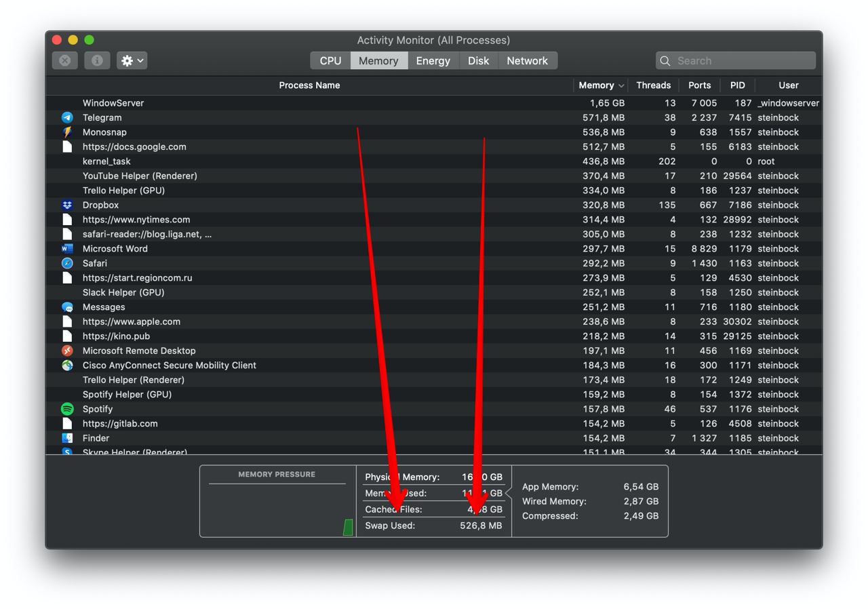Click PID 29564 cell
Image resolution: width=868 pixels, height=609 pixels.
[737, 176]
